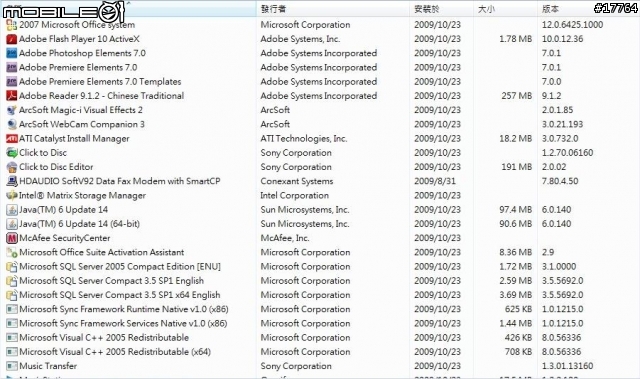Click version 1.2.70.06160 cell

coord(567,153)
